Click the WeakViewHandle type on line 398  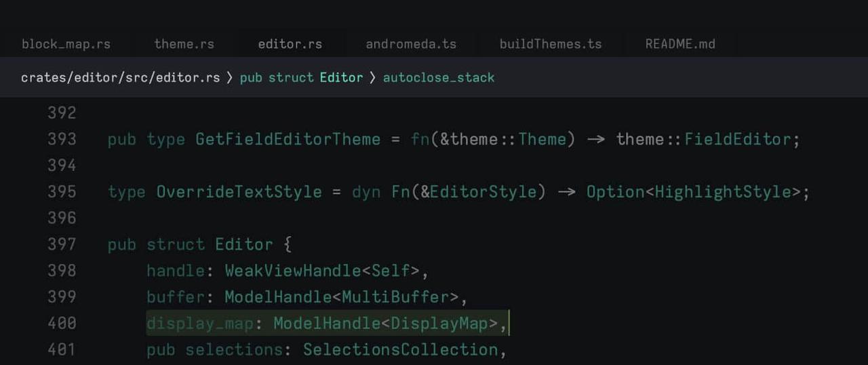292,271
